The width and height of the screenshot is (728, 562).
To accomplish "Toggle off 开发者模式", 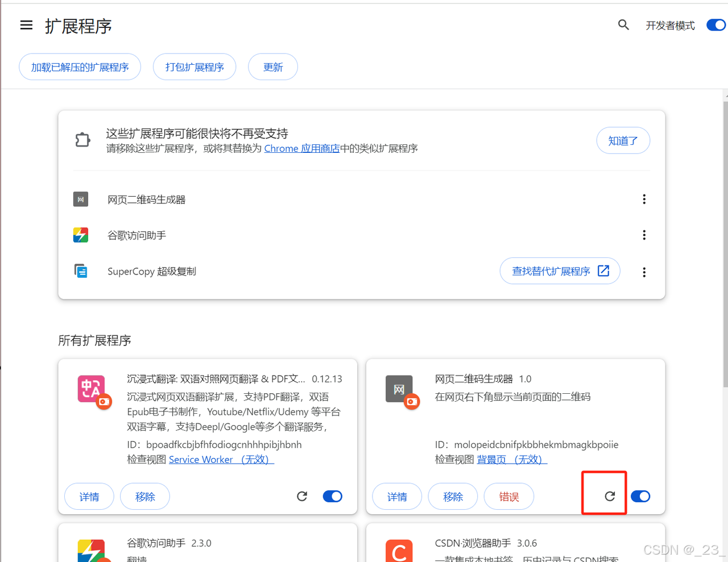I will (x=715, y=25).
